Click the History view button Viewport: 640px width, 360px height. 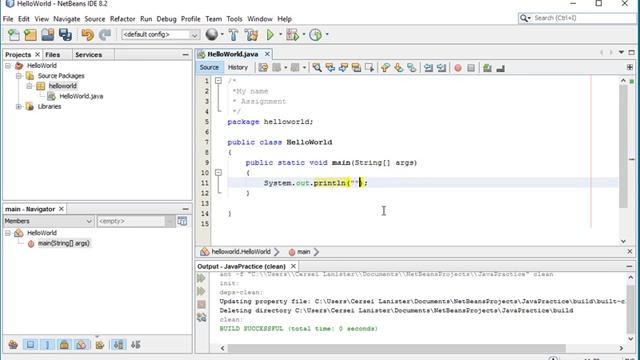(x=238, y=67)
